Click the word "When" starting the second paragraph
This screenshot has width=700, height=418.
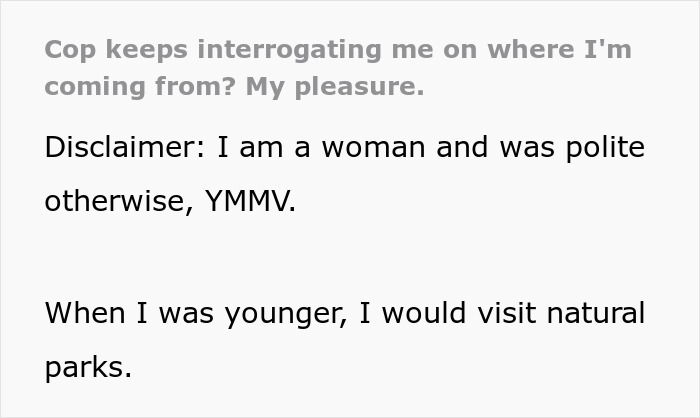point(85,313)
